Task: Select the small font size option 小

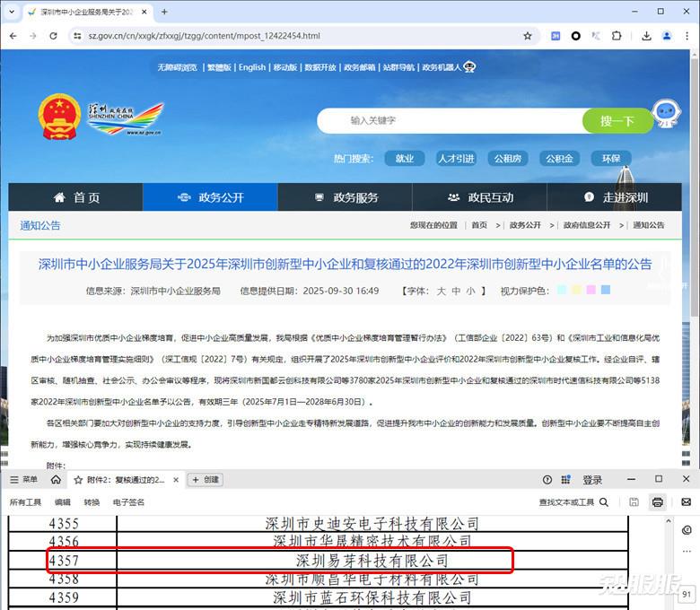Action: tap(471, 291)
